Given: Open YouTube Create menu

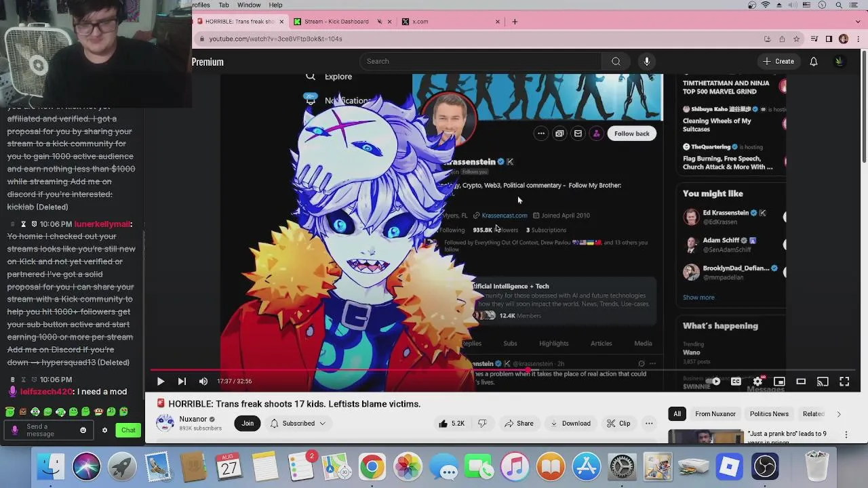Looking at the screenshot, I should [x=778, y=62].
